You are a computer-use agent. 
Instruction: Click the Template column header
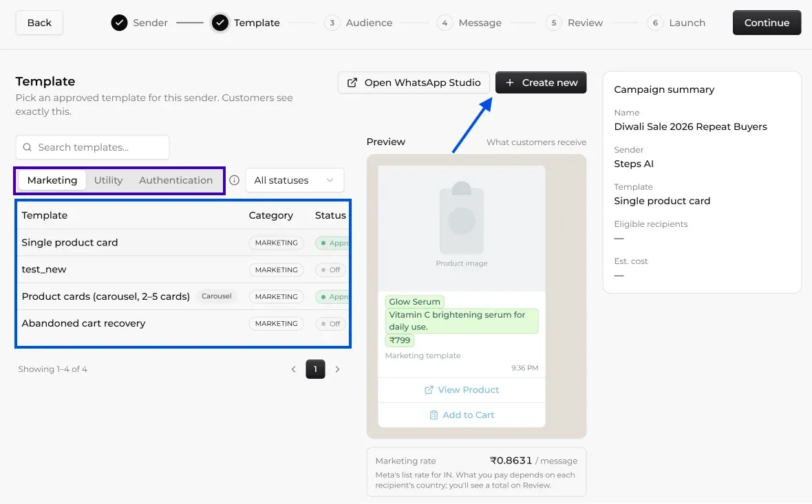tap(45, 215)
